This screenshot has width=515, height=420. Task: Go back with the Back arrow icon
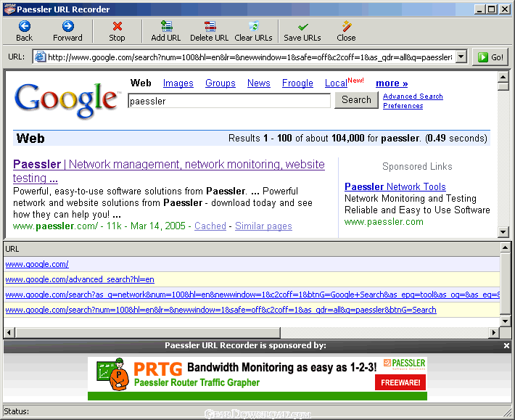(x=25, y=26)
